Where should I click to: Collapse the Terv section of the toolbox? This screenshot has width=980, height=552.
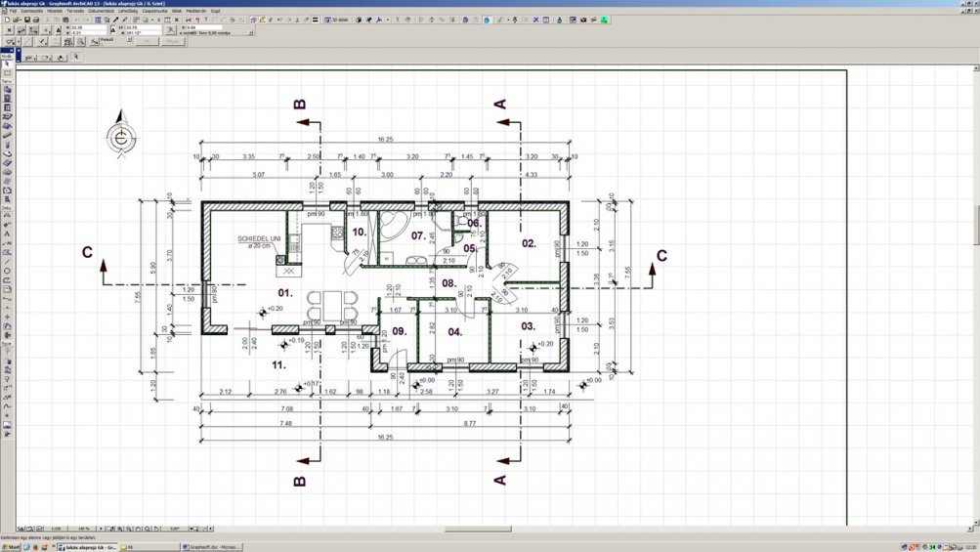[6, 82]
